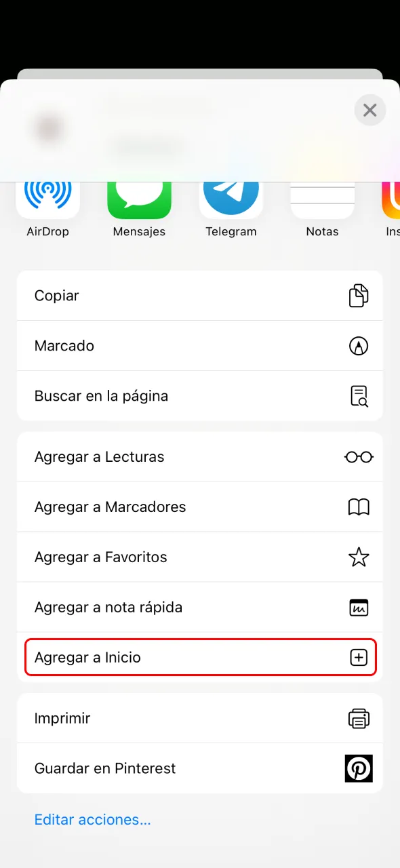Select the nota rápida note icon

click(x=359, y=607)
